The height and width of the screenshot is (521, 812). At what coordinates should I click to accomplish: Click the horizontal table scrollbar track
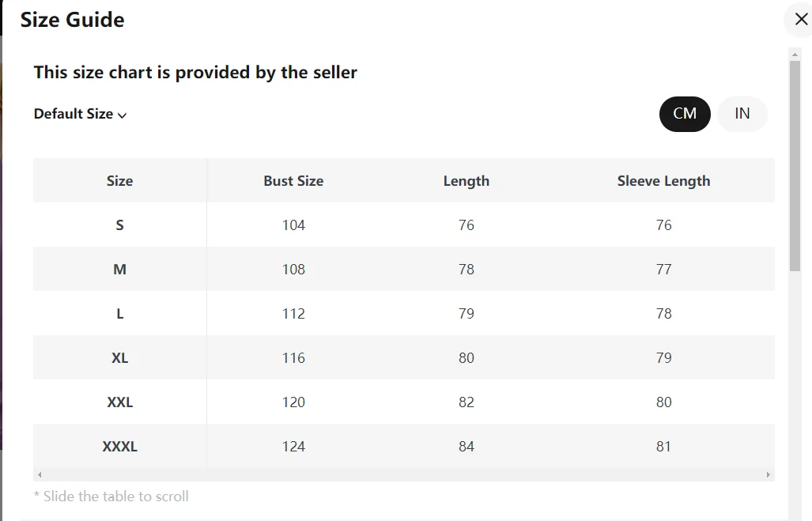pyautogui.click(x=404, y=474)
